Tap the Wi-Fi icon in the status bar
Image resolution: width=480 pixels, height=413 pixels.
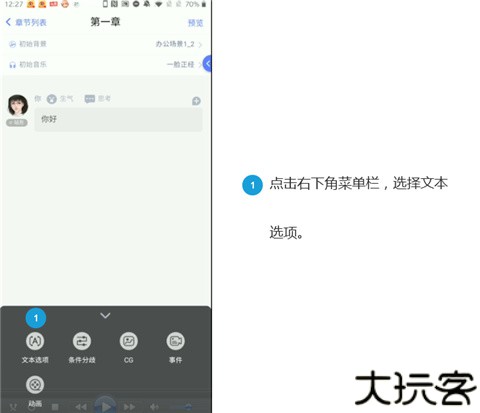tap(159, 4)
